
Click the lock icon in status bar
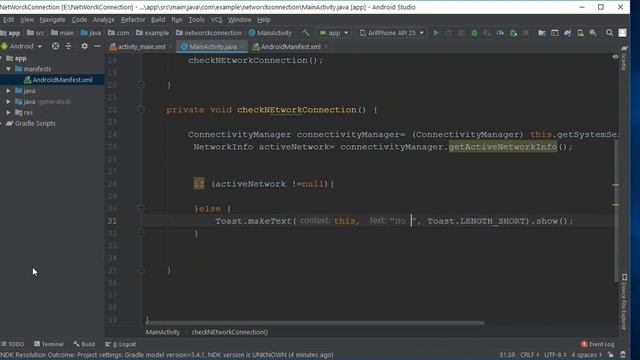tap(610, 355)
